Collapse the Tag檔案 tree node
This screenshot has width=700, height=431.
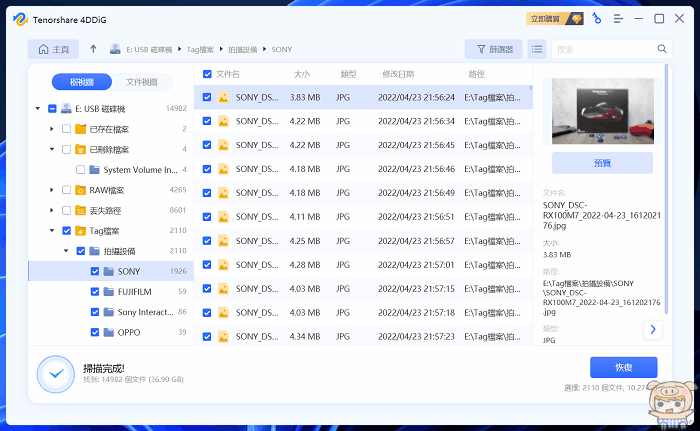(x=52, y=230)
